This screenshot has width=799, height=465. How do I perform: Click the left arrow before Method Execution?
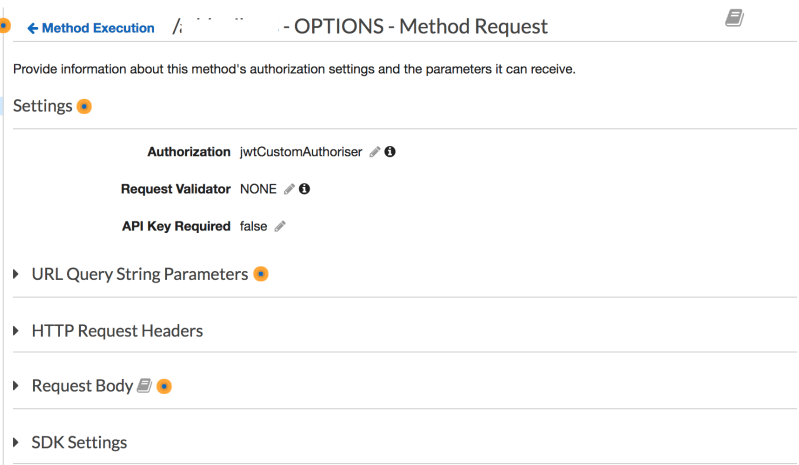point(33,28)
